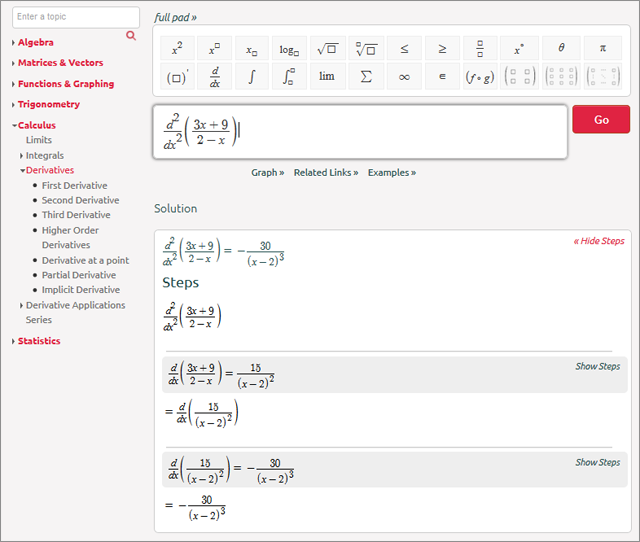Screen dimensions: 640x542
Task: Insert the fraction template
Action: click(x=480, y=49)
